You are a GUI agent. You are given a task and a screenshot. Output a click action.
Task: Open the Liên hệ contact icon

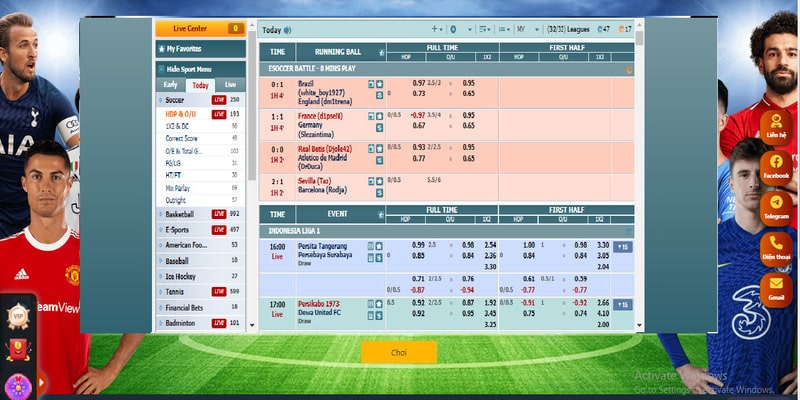(776, 126)
